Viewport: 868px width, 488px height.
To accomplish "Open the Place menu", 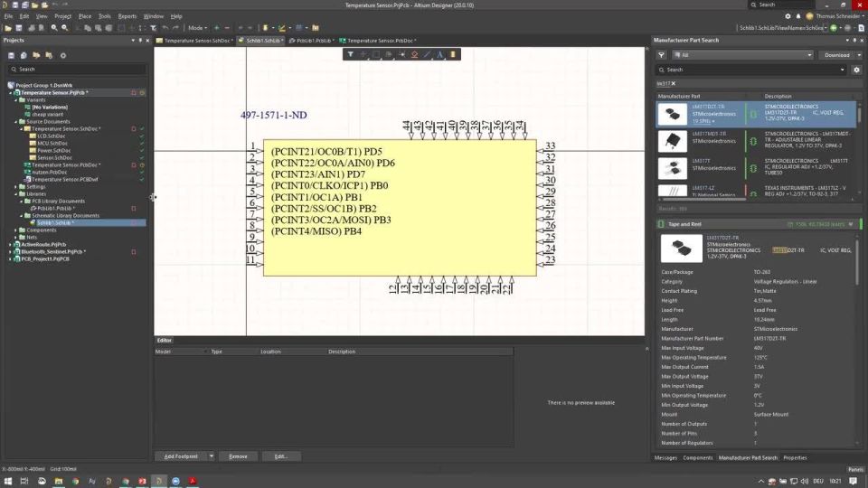I will click(85, 16).
